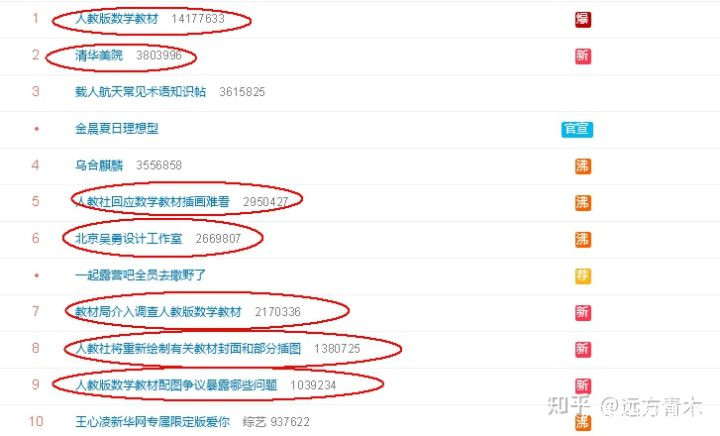
Task: Click the blue 官宣 badge
Action: (577, 129)
